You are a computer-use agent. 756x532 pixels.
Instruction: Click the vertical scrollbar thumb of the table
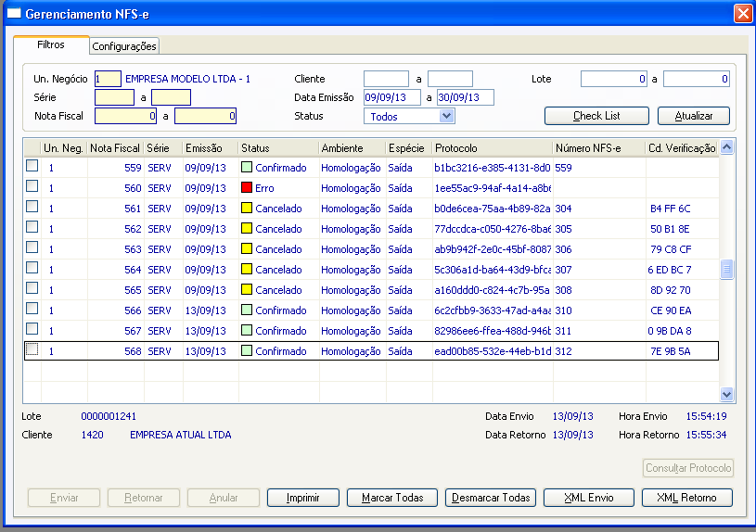pos(726,270)
